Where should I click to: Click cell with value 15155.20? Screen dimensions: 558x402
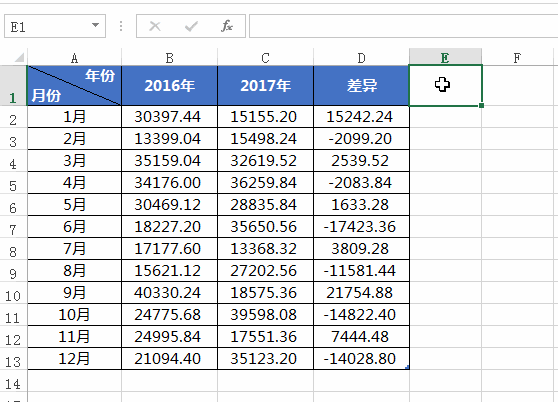click(265, 117)
